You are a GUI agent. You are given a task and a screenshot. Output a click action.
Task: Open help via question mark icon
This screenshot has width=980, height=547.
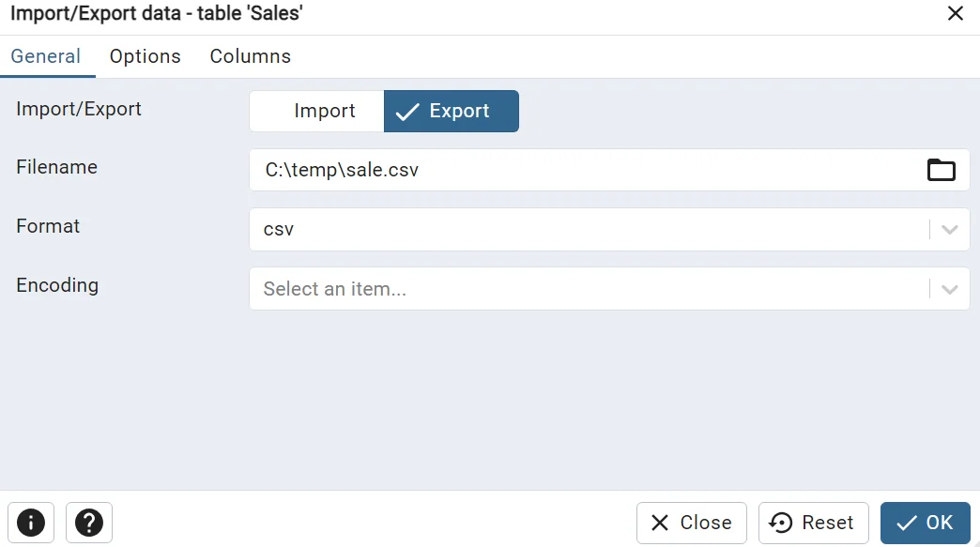coord(89,523)
